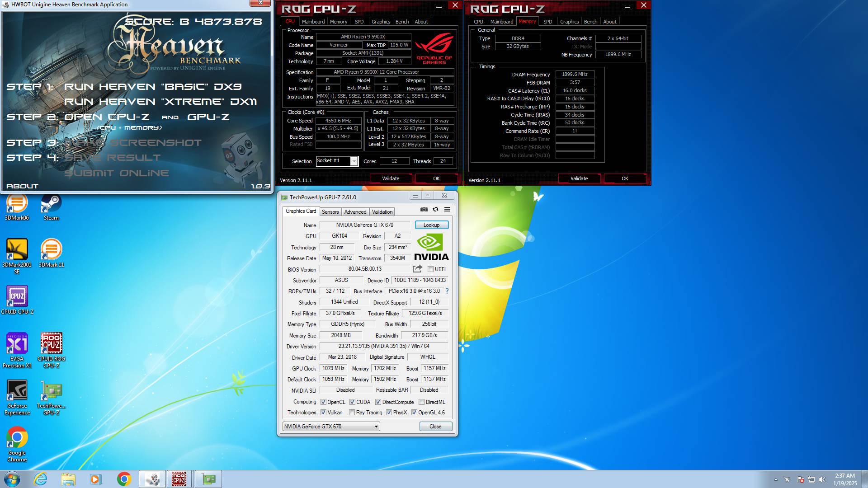Click the GPU Name field NVIDIA GeForce GTX 670
Screen dimensions: 868x488
coord(364,225)
